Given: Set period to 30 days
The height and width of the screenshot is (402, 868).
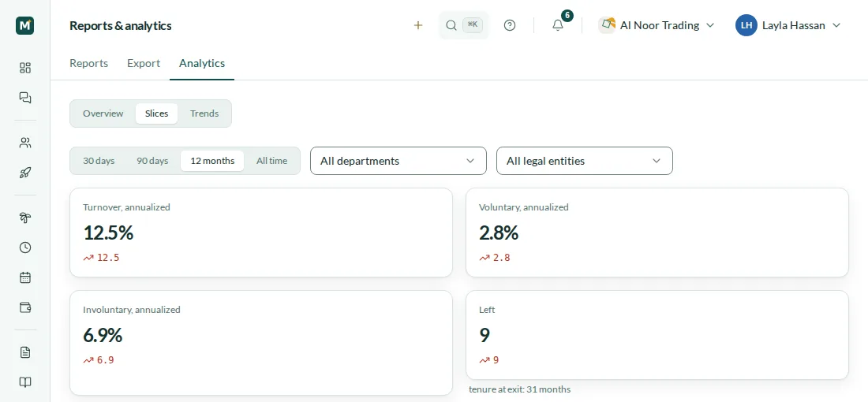Looking at the screenshot, I should click(x=99, y=161).
